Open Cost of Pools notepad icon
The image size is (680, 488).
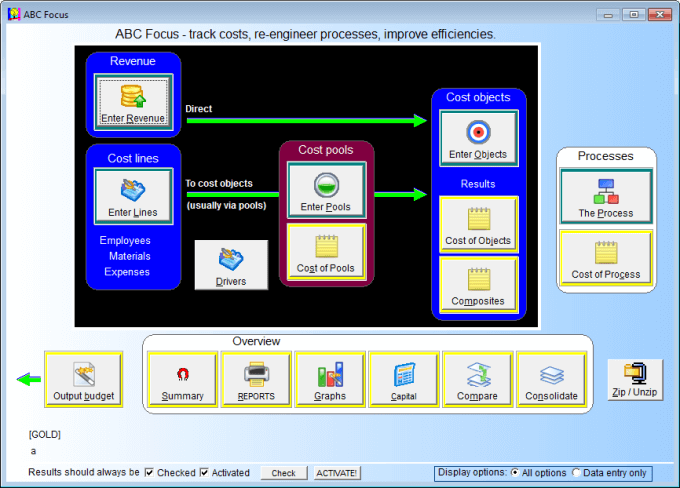coord(326,252)
